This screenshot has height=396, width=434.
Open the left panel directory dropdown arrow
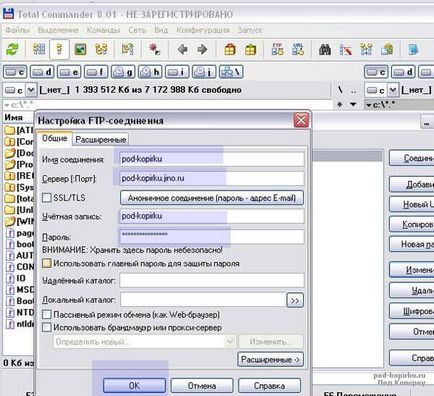(x=7, y=105)
